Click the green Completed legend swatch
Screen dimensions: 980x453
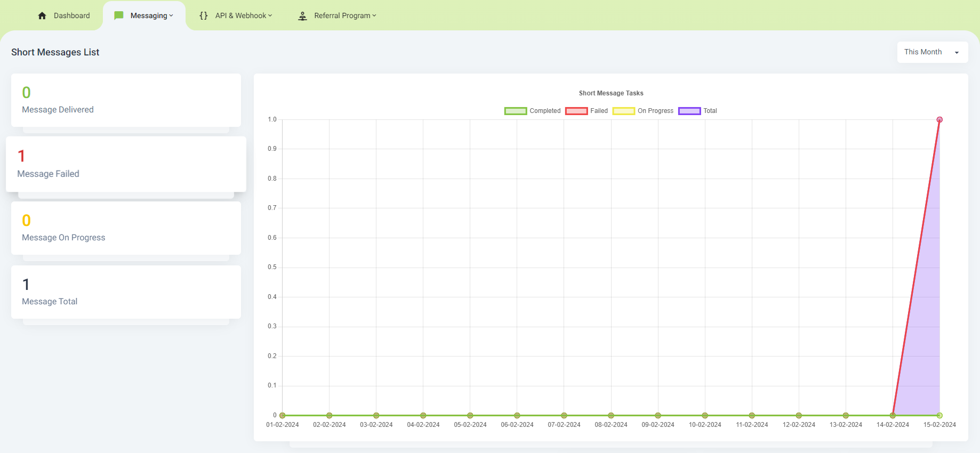pyautogui.click(x=516, y=111)
